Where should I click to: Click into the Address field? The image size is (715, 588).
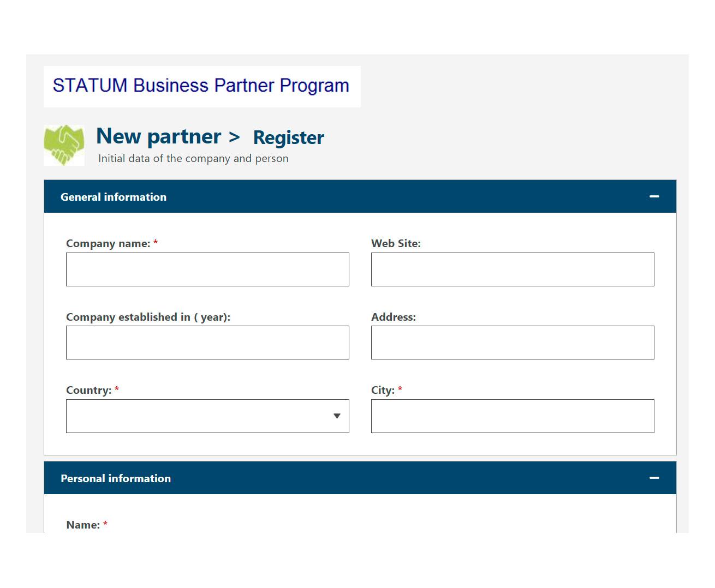tap(513, 343)
